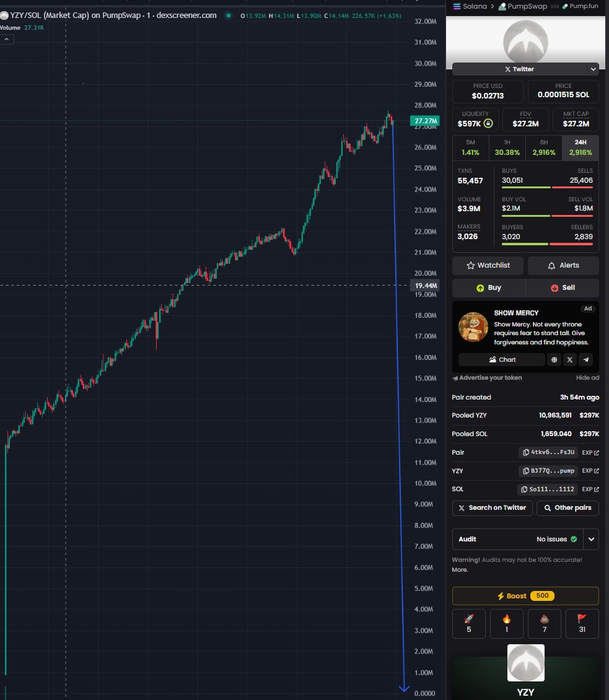The image size is (609, 700).
Task: Select the 5M timeframe tab
Action: click(471, 148)
